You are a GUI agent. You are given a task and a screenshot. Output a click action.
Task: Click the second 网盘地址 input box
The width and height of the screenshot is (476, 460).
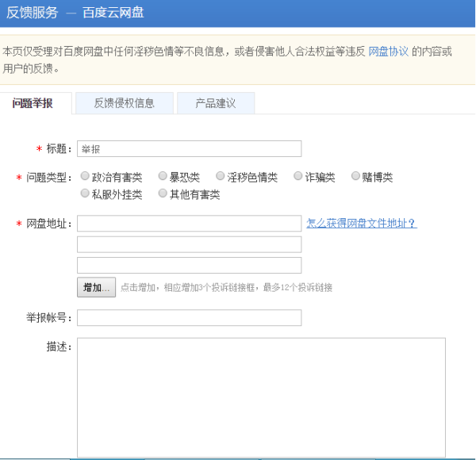(x=189, y=244)
